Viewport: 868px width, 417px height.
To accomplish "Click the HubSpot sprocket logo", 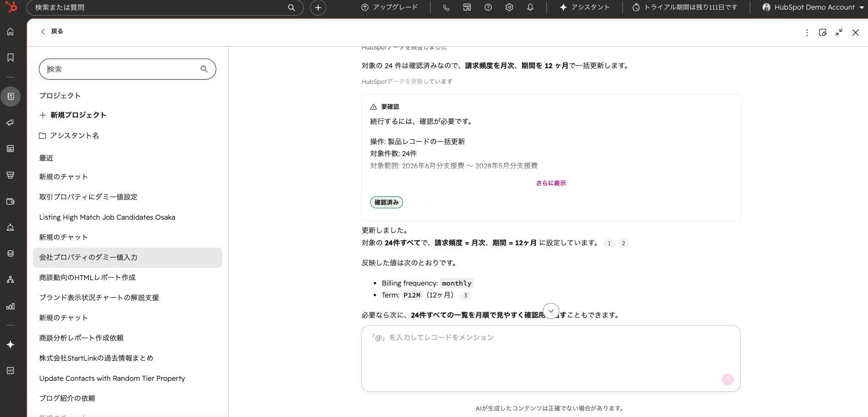I will click(11, 7).
